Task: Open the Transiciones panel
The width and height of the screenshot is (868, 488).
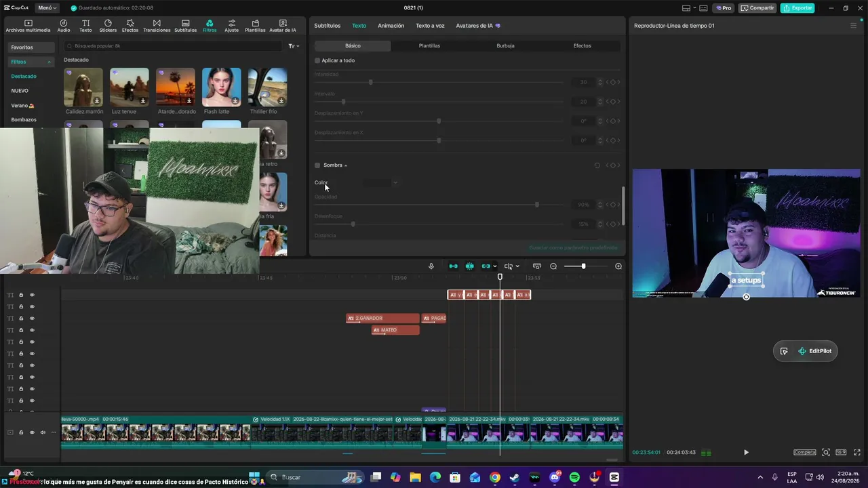Action: point(157,26)
